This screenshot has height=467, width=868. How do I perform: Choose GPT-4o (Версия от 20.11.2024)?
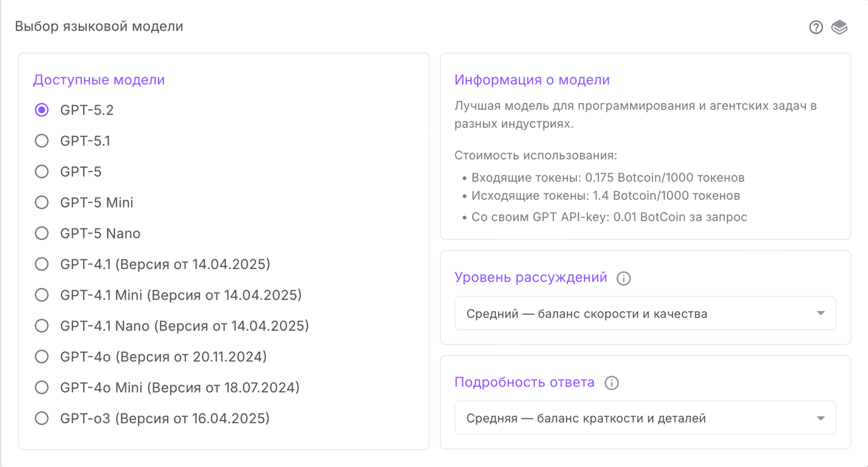41,356
